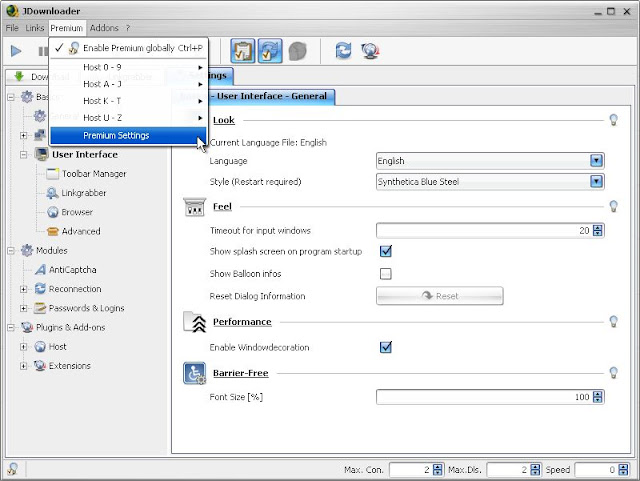Toggle premium usage toolbar icon with checkmark
This screenshot has height=481, width=640.
pyautogui.click(x=269, y=51)
